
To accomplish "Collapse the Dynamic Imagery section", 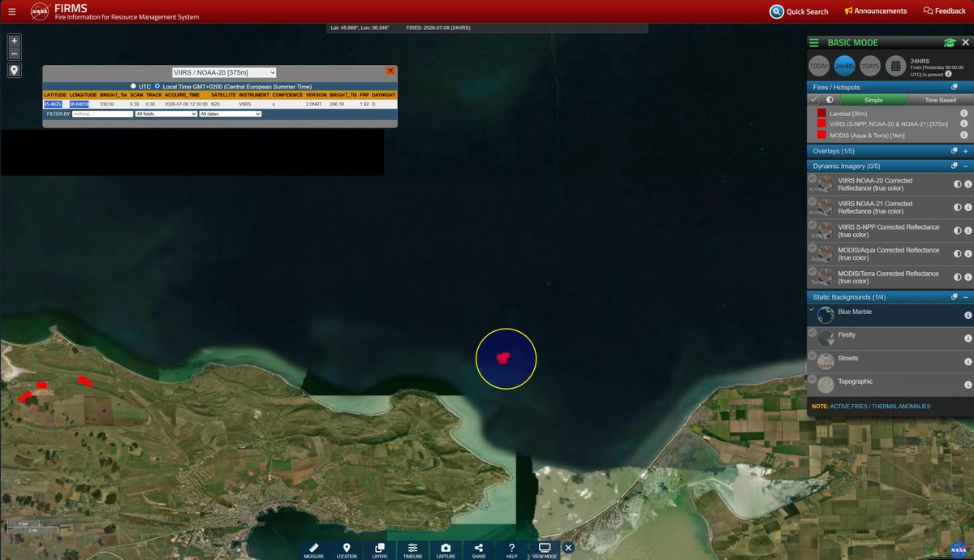I will click(x=965, y=166).
